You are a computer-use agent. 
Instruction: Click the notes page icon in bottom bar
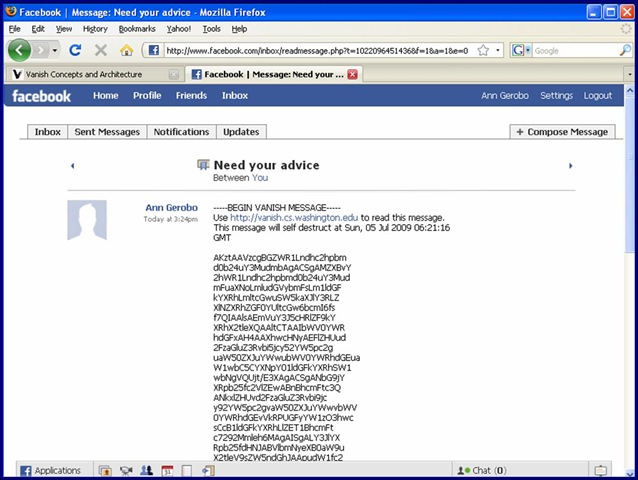[186, 471]
